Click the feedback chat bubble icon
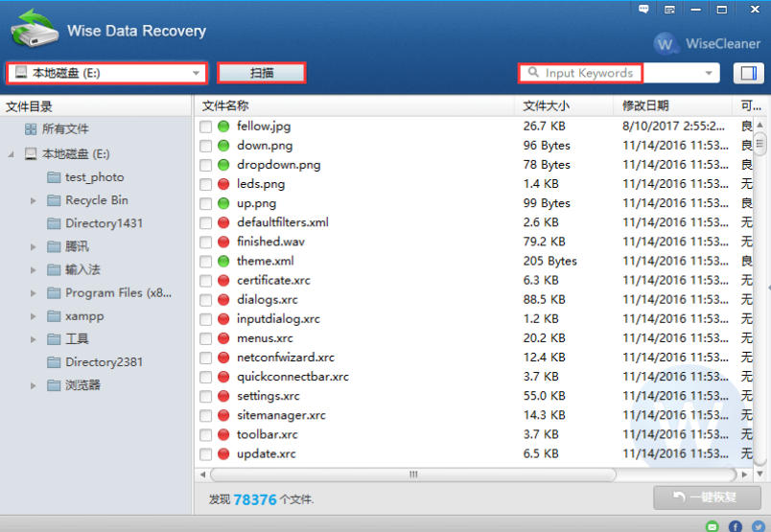 click(x=642, y=9)
